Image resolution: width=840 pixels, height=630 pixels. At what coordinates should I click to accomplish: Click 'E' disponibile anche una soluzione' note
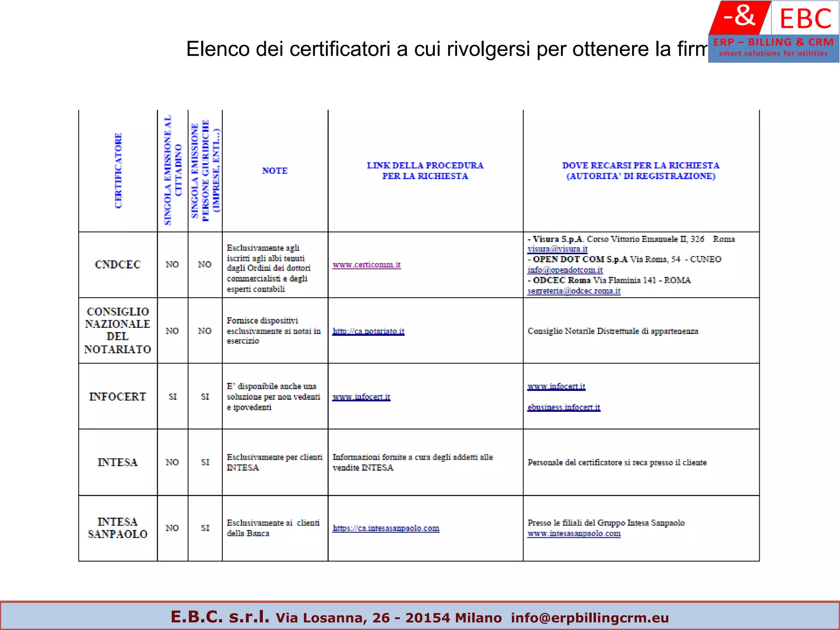tap(273, 397)
